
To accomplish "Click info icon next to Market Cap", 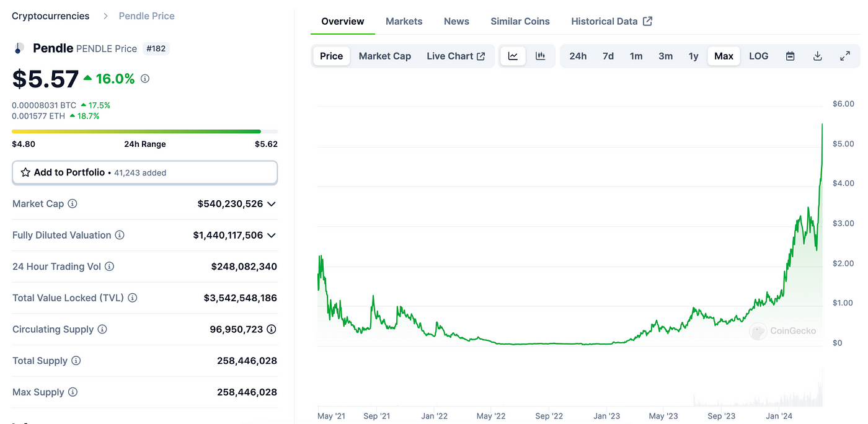I will click(x=73, y=204).
